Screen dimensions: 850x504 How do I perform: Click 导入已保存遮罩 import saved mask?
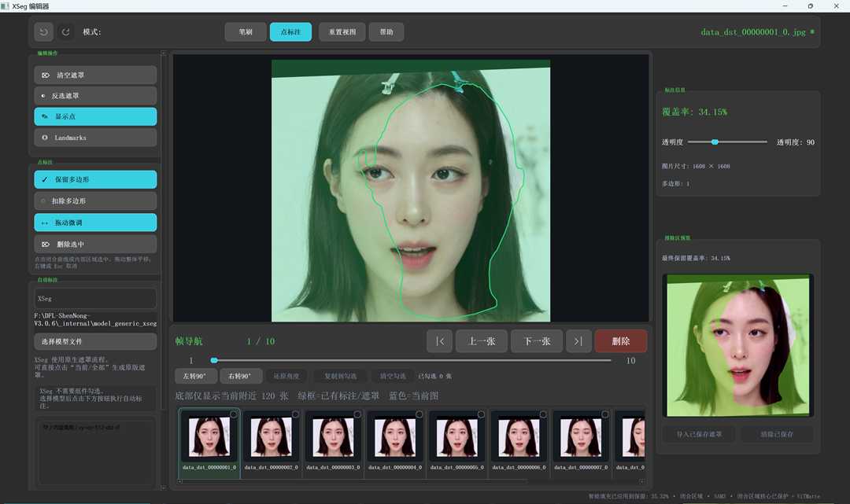click(699, 434)
